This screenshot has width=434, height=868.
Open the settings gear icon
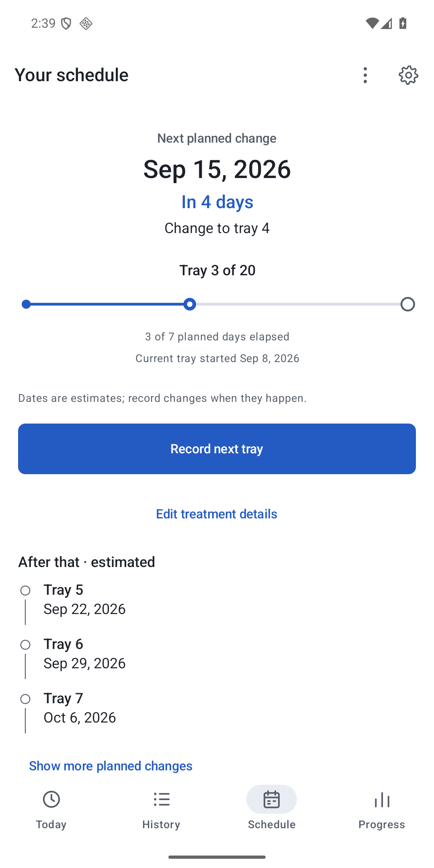(408, 75)
